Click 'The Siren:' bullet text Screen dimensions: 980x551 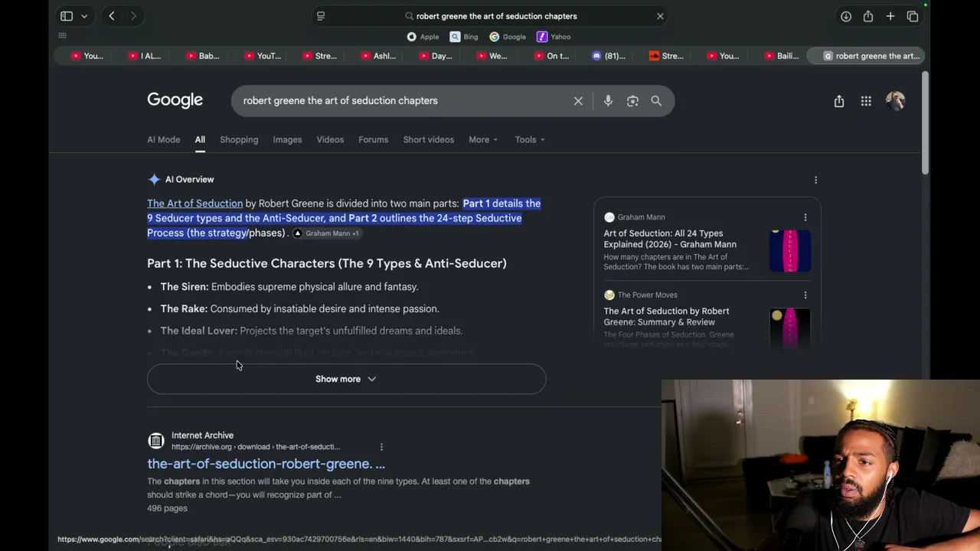(185, 287)
